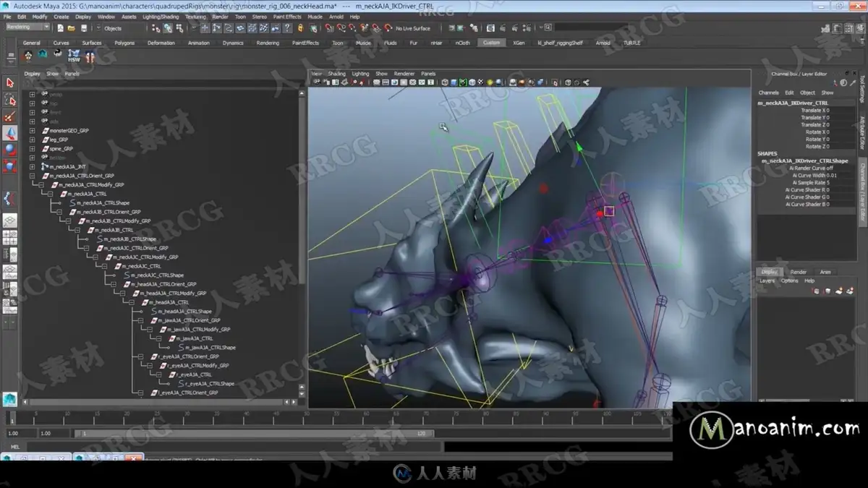The image size is (868, 488).
Task: Toggle viewport textured display icon
Action: pyautogui.click(x=482, y=82)
